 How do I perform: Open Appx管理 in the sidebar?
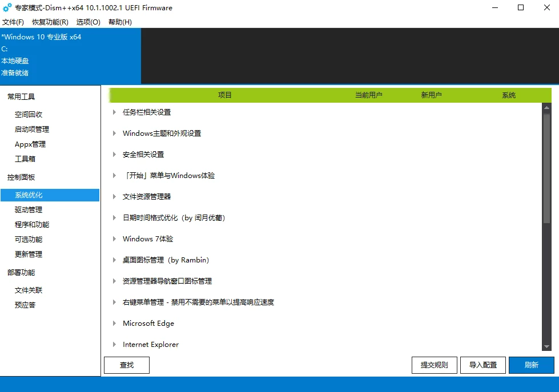pos(30,144)
